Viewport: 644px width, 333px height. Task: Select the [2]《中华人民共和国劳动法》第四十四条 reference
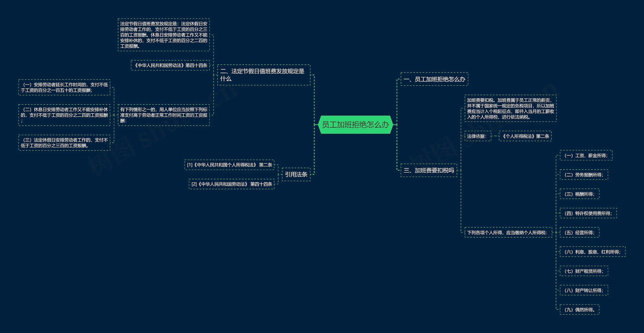(x=231, y=184)
